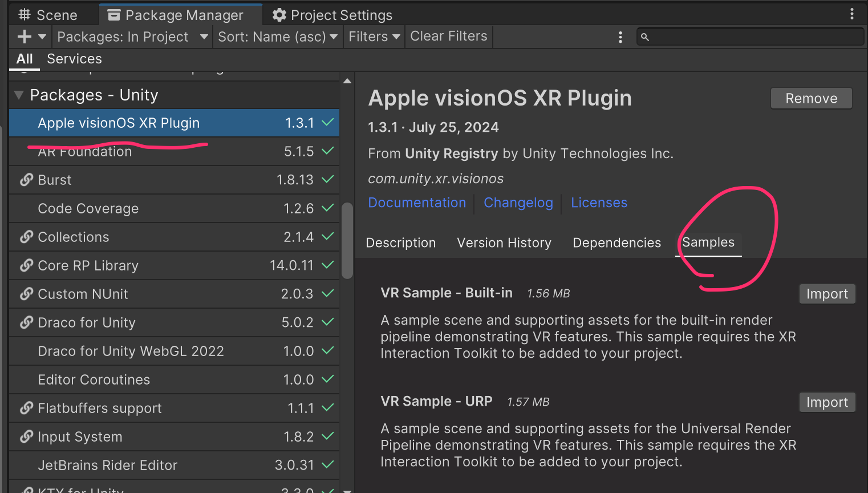Collapse the Packages - Unity group
The height and width of the screenshot is (493, 868).
pos(19,95)
